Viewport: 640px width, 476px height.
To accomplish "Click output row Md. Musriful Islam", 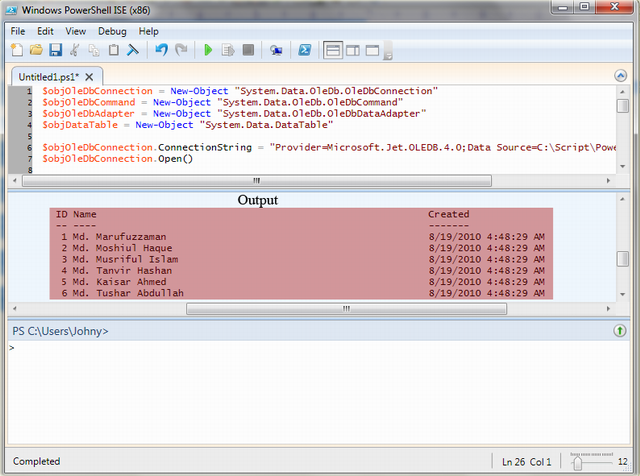I will click(301, 259).
